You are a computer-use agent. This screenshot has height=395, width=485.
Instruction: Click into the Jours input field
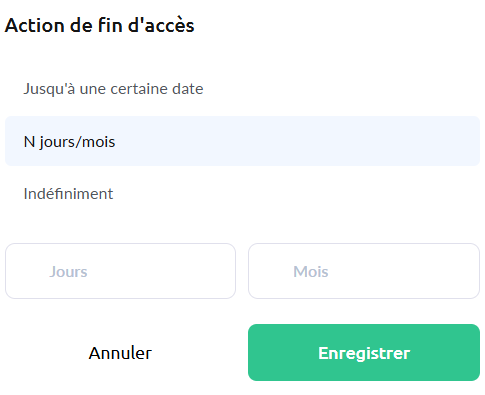point(120,271)
